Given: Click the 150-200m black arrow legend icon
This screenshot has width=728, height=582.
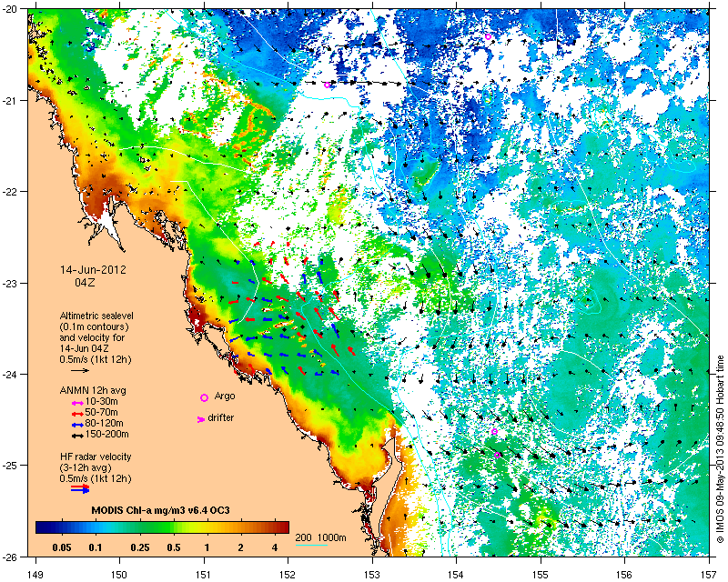Looking at the screenshot, I should (77, 436).
